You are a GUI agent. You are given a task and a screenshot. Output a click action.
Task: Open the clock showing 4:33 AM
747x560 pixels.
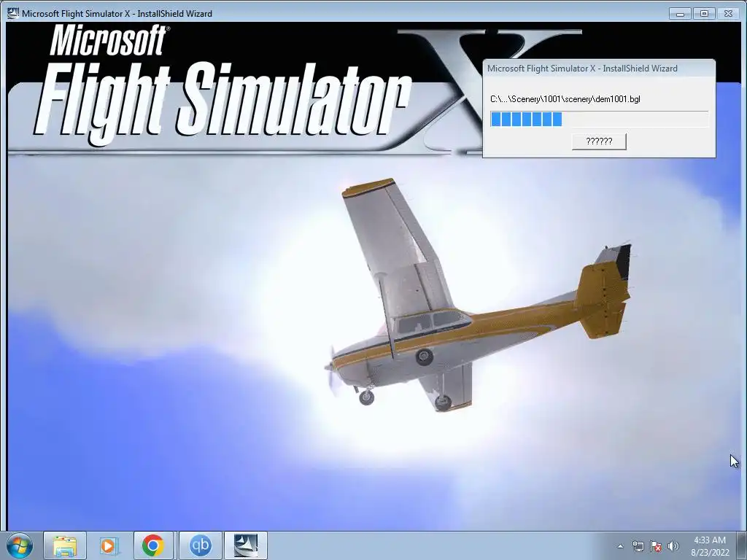point(710,546)
